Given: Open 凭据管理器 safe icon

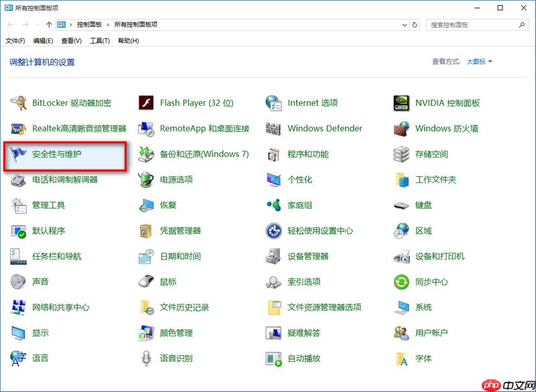Looking at the screenshot, I should 146,231.
